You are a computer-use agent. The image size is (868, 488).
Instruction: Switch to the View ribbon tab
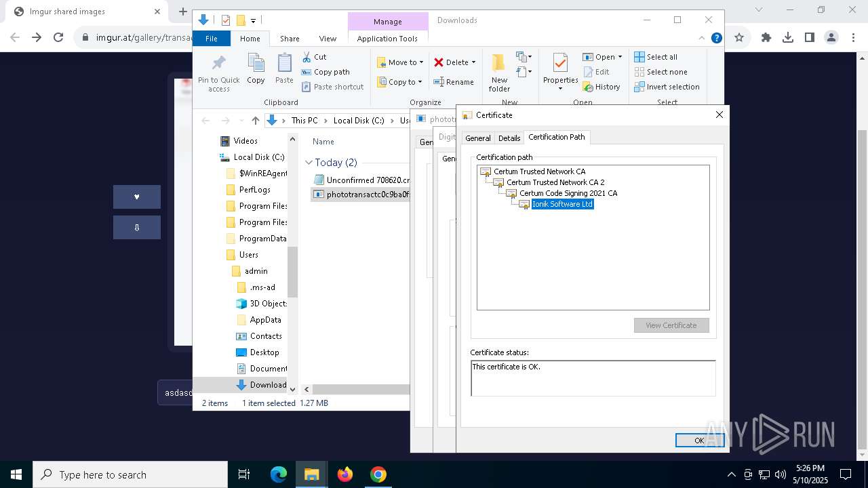pos(328,39)
